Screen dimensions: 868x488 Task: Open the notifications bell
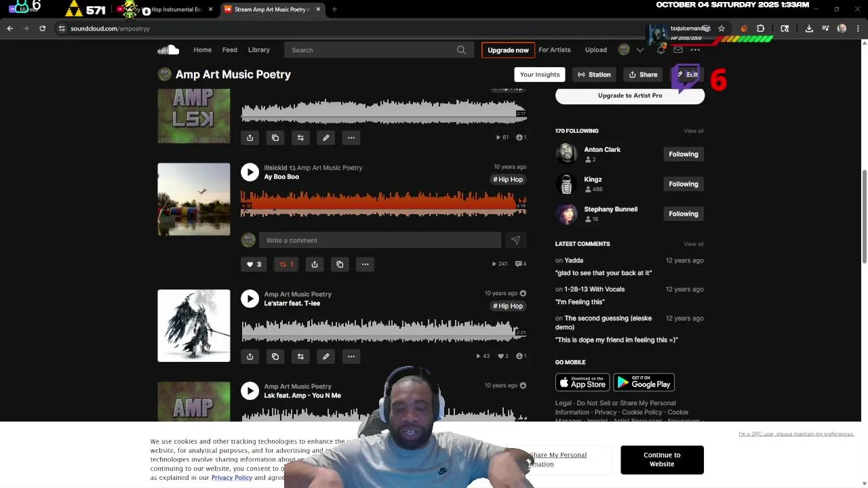[x=660, y=49]
